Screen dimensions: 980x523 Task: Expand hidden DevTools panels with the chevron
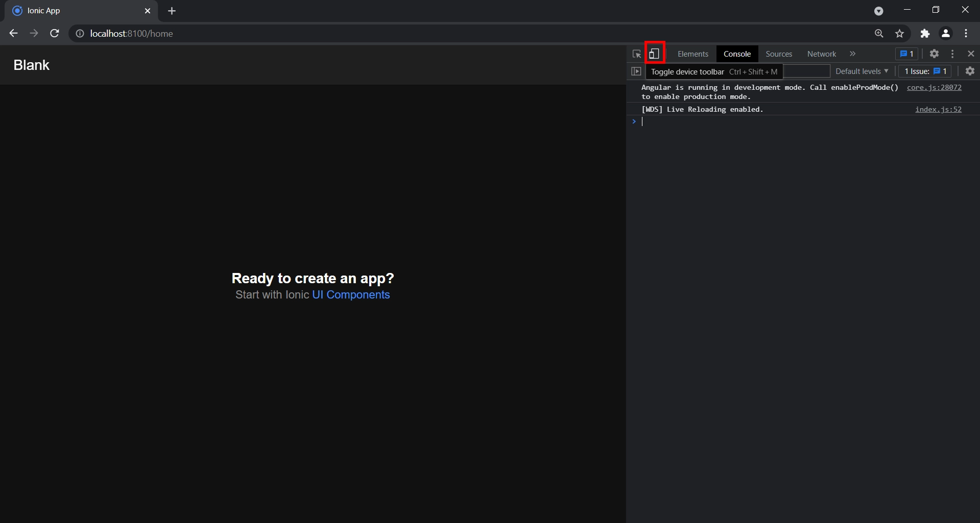click(853, 54)
